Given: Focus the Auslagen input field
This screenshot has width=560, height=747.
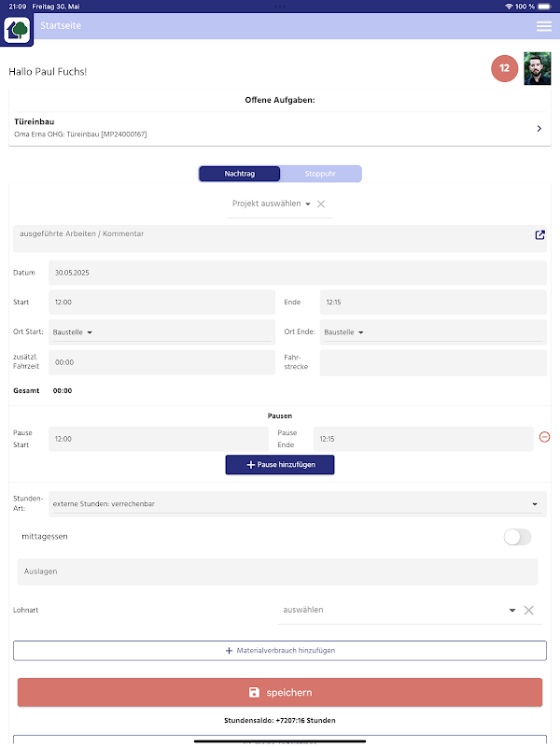Looking at the screenshot, I should (x=278, y=571).
